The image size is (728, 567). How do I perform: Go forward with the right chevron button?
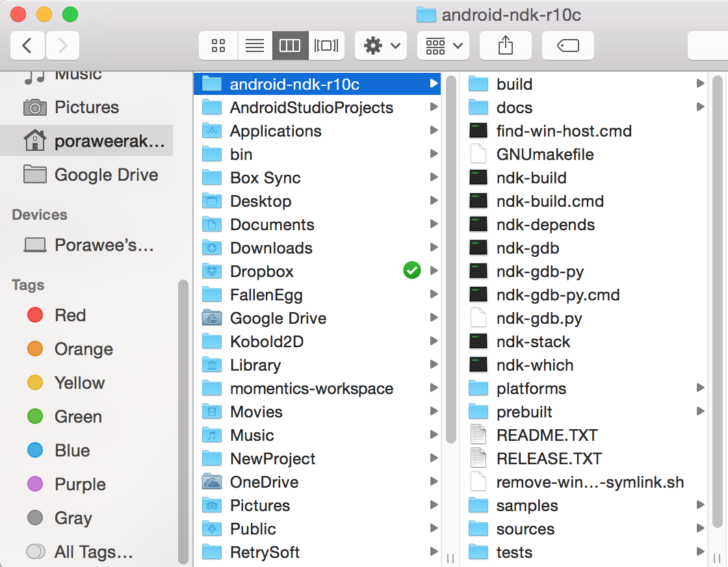point(62,46)
